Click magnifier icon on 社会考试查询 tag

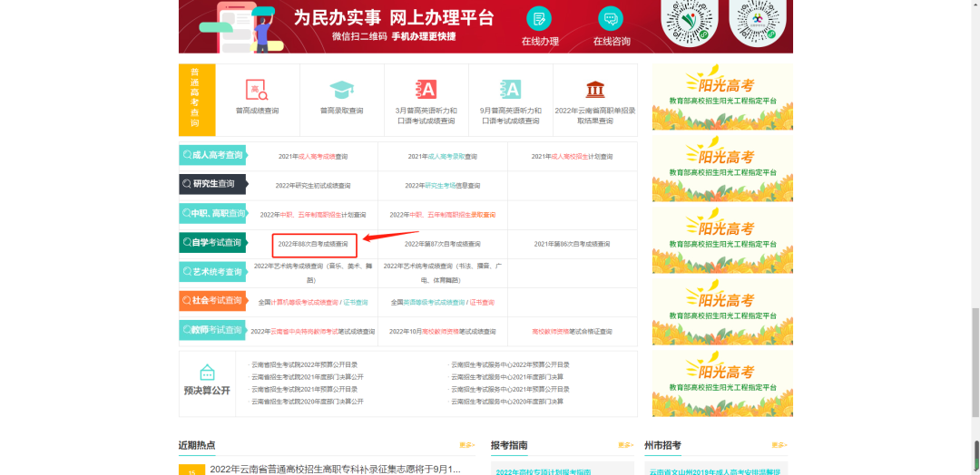[187, 300]
